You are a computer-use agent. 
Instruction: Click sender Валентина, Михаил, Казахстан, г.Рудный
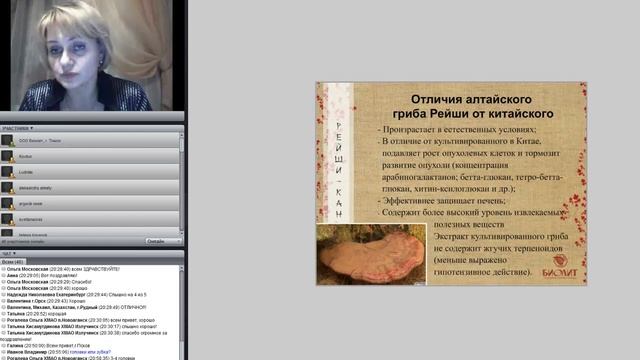52,307
